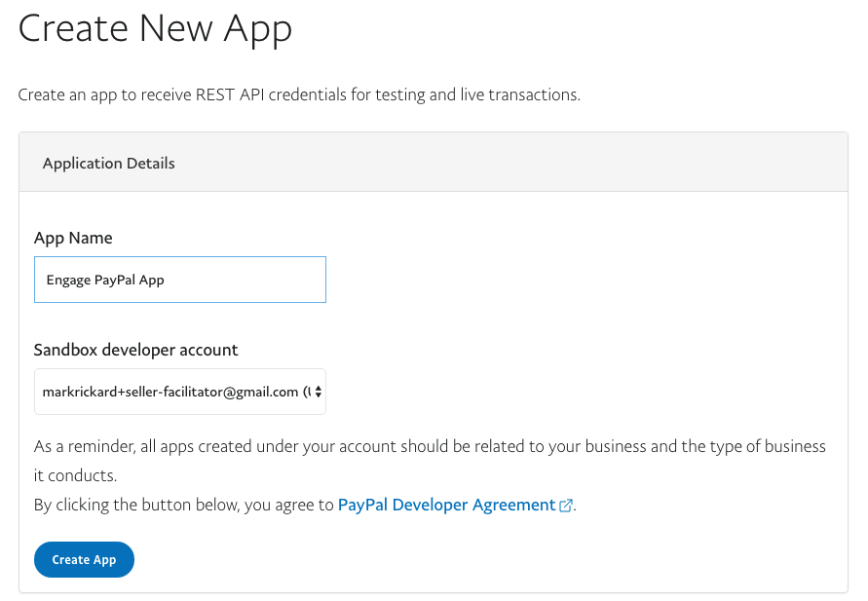This screenshot has width=868, height=601.
Task: Click the REST API credentials description text
Action: coord(299,94)
